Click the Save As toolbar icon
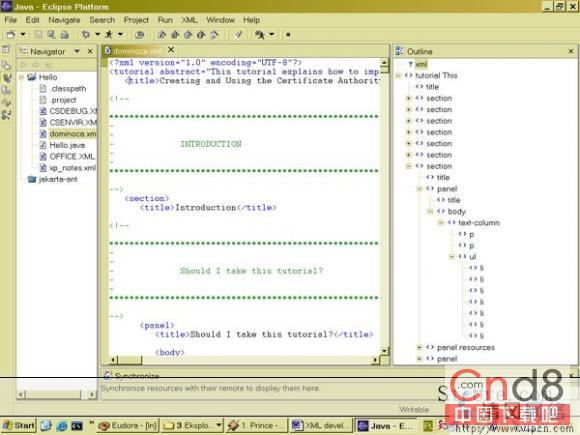Screen dimensions: 580x435 coord(51,35)
